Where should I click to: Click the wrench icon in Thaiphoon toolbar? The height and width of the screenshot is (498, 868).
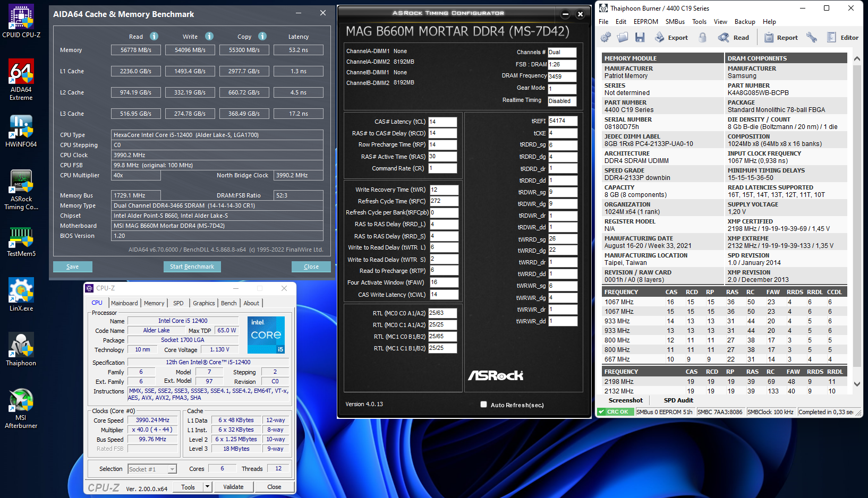[x=811, y=37]
